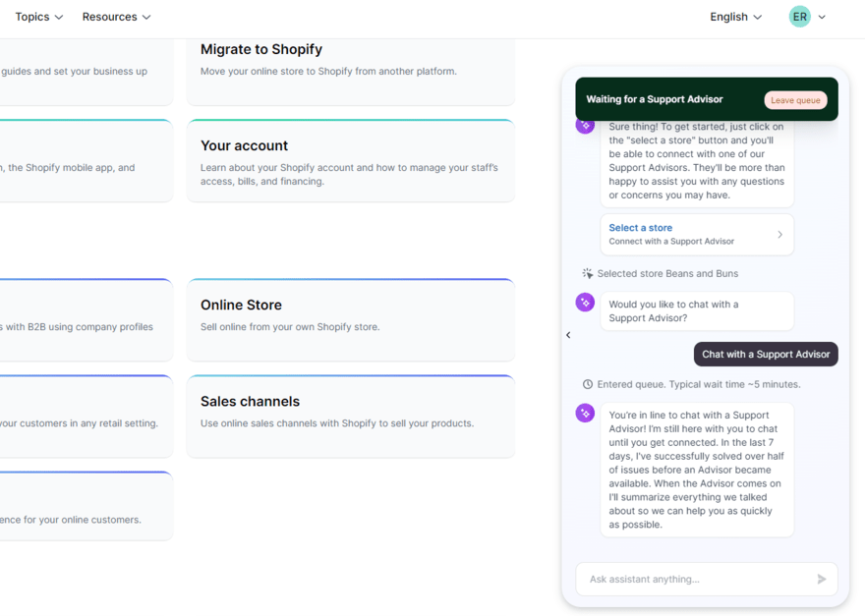Click the assistant avatar beside the Sure thing message
The image size is (865, 616).
click(x=585, y=125)
